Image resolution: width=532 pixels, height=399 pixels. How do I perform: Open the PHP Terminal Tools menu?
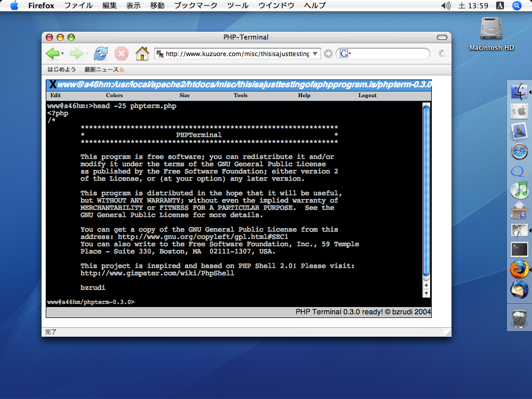pos(241,96)
